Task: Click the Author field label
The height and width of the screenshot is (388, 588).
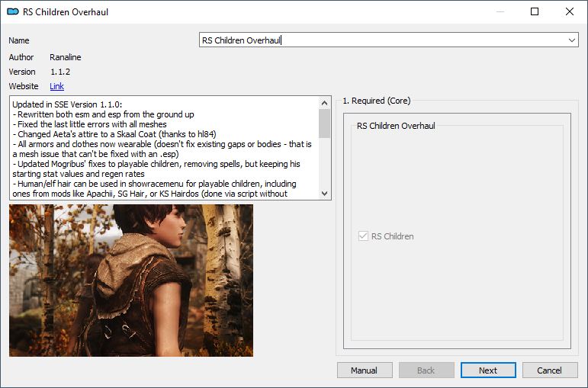Action: point(21,57)
